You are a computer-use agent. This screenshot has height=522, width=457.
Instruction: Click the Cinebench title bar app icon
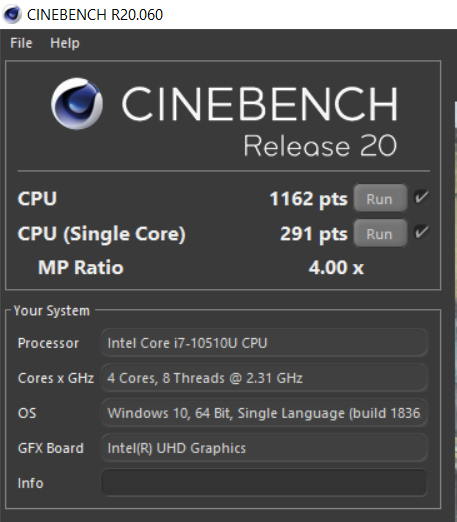[x=12, y=14]
